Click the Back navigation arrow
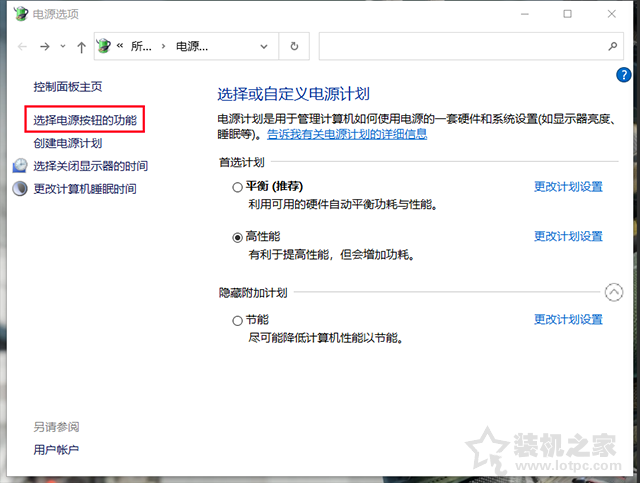Image resolution: width=640 pixels, height=483 pixels. pos(22,47)
